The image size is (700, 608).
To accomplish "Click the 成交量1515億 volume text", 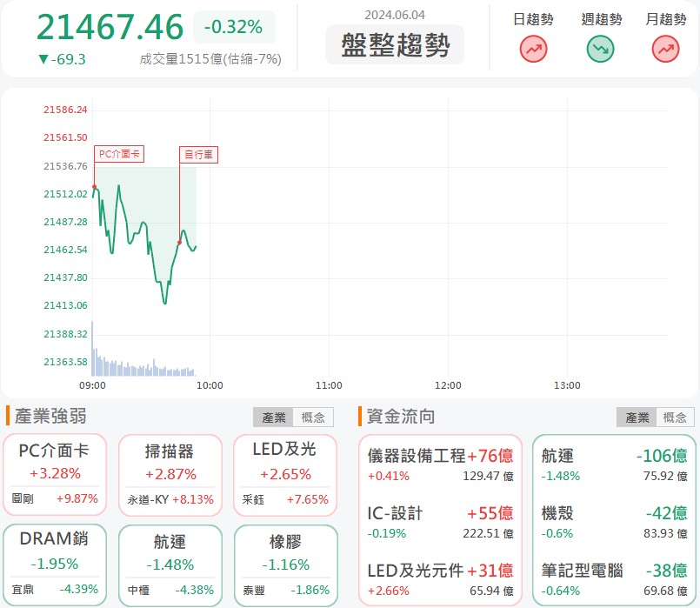I will [210, 59].
